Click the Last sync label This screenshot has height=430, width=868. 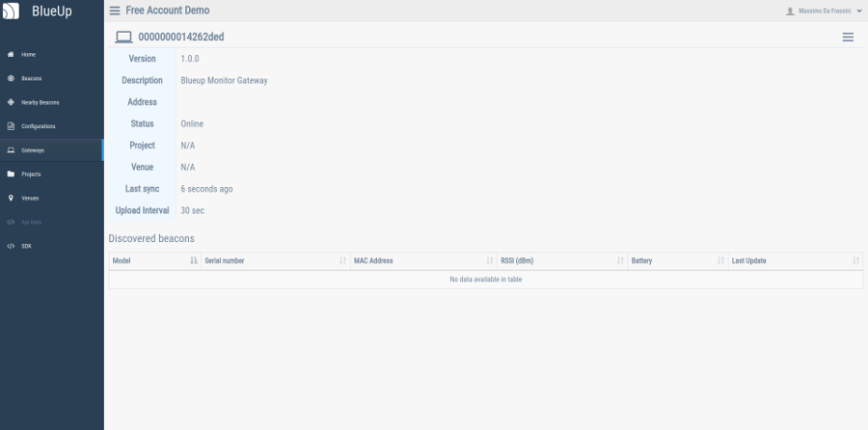click(143, 189)
